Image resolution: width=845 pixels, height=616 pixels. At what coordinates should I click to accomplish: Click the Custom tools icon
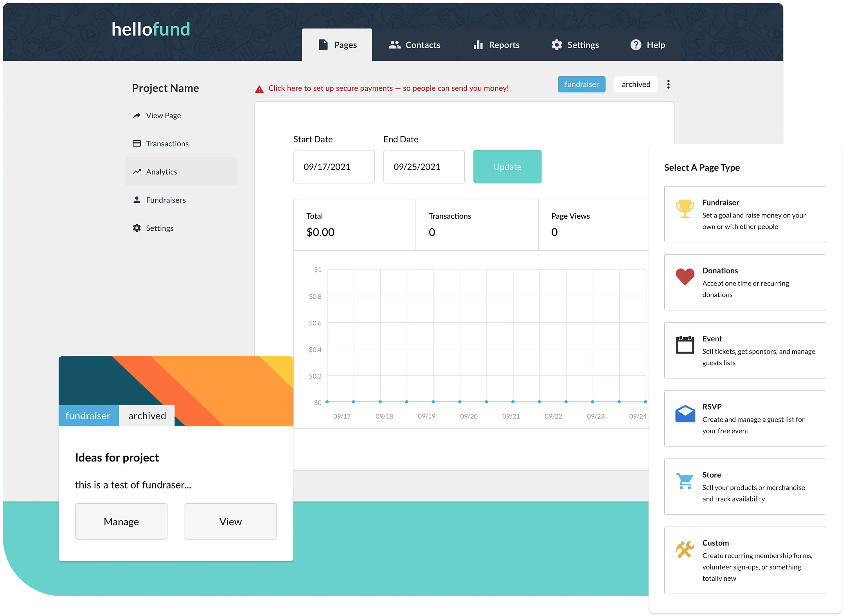pos(685,550)
